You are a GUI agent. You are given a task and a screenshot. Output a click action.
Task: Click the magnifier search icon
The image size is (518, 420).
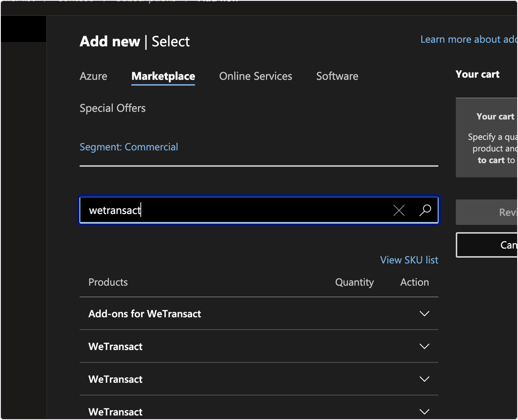(x=425, y=210)
